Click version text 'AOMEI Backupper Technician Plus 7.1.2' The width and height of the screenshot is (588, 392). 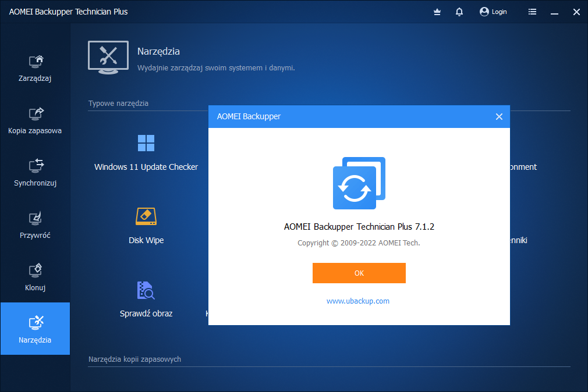[x=359, y=227]
